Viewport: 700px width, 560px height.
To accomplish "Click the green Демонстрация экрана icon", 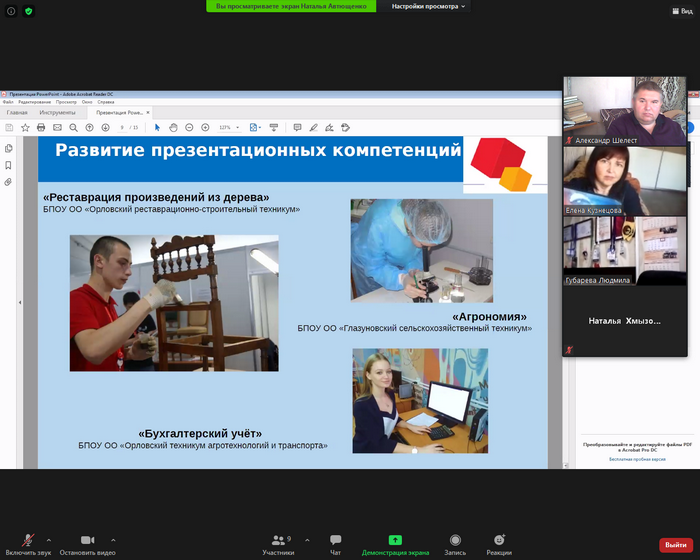I will point(395,540).
